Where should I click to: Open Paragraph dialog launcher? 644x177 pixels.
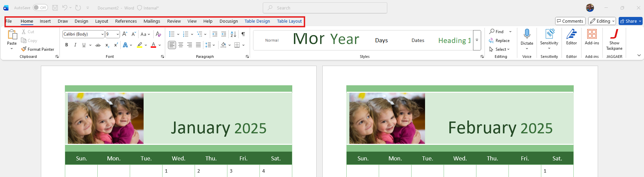click(x=247, y=57)
